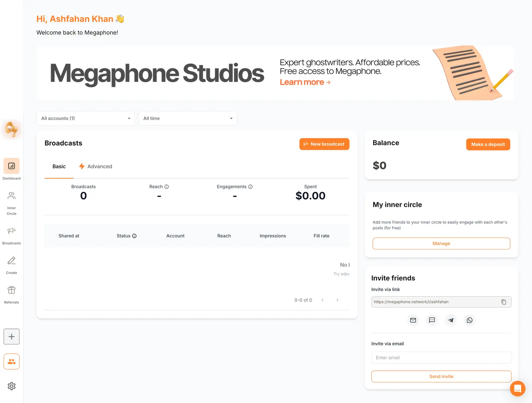Select the Basic tab
Image resolution: width=532 pixels, height=403 pixels.
(59, 166)
